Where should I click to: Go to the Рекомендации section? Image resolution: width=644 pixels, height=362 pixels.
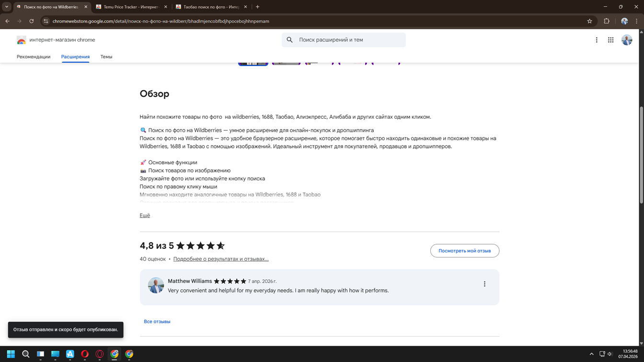pyautogui.click(x=34, y=57)
